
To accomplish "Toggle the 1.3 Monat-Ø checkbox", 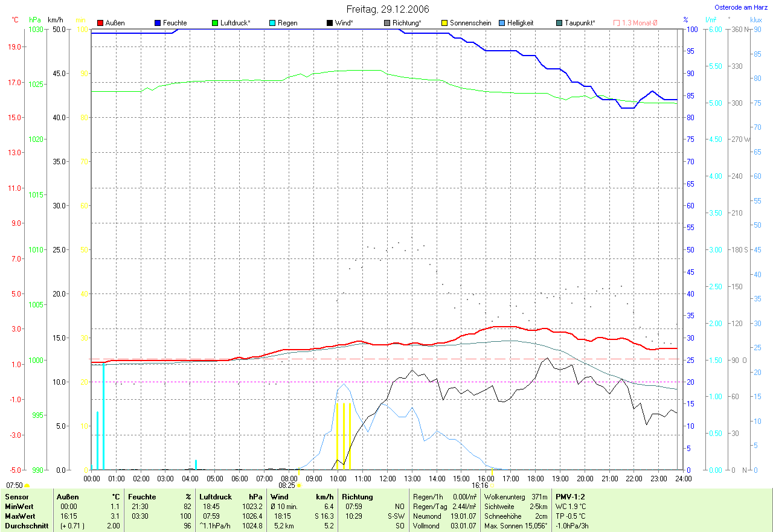I will [x=617, y=23].
